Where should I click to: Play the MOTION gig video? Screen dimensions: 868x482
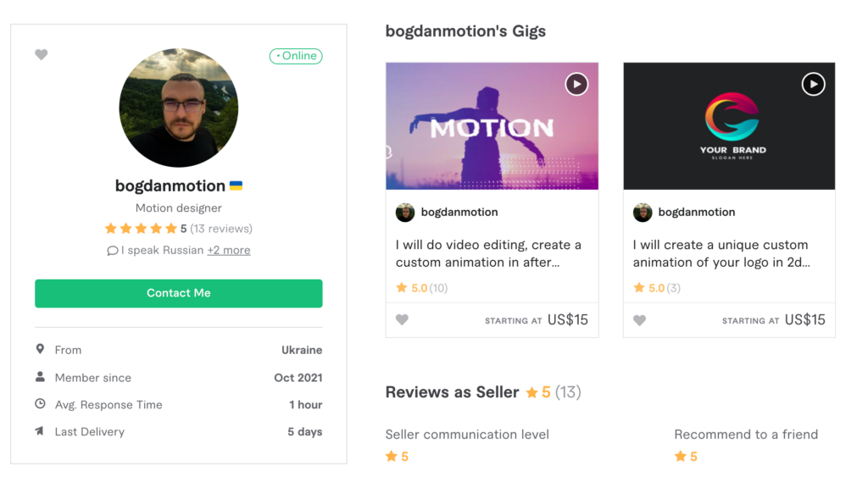coord(576,84)
